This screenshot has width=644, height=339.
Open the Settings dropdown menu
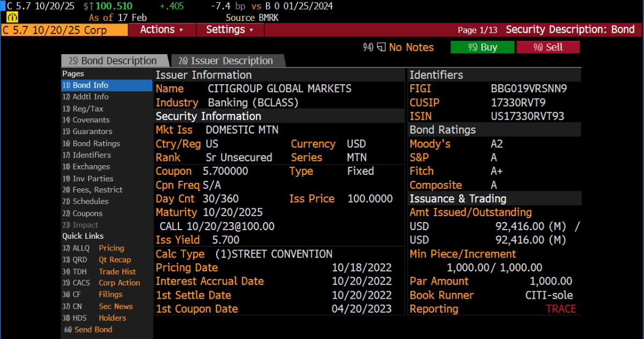click(230, 30)
